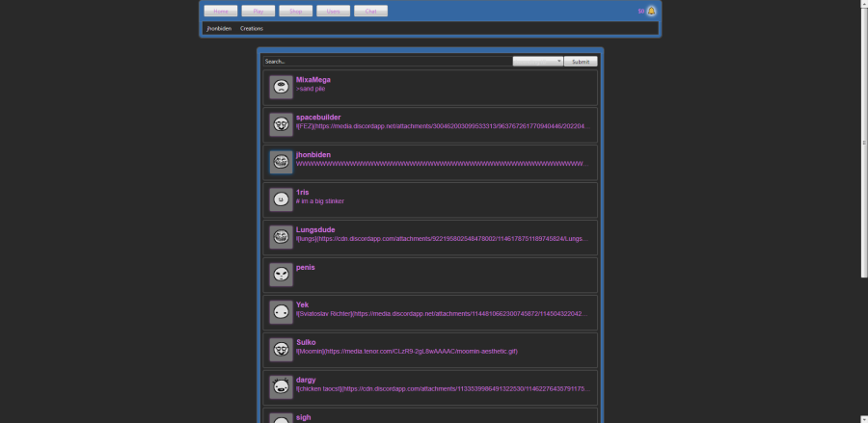Screen dimensions: 868x423
Task: Click the notification bell icon
Action: pyautogui.click(x=651, y=12)
